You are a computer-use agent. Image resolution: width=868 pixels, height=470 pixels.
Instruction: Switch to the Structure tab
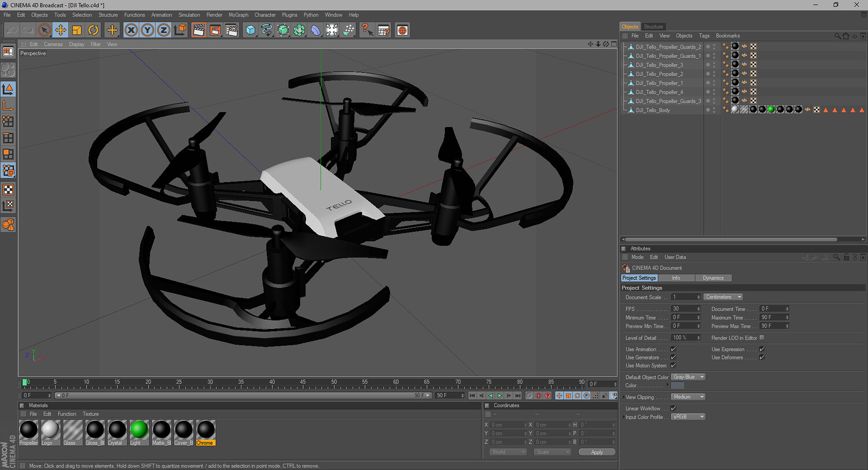tap(653, 27)
